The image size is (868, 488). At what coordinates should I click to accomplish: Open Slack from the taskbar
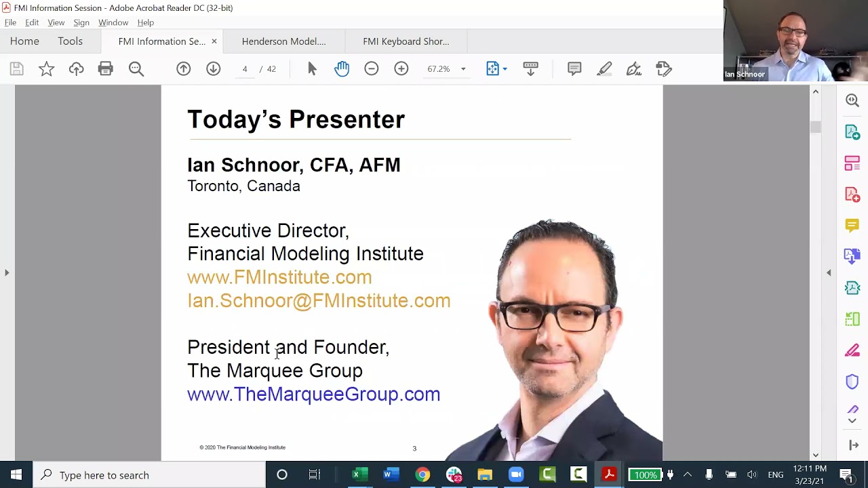tap(454, 475)
